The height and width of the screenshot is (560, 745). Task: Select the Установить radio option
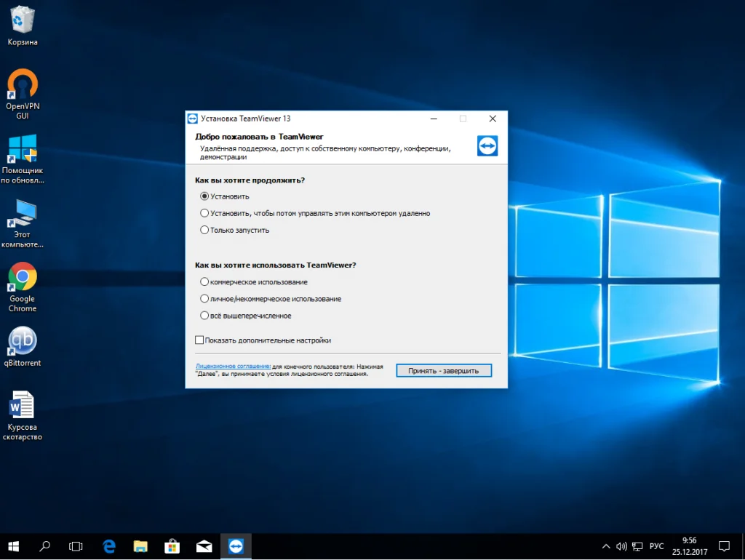(204, 196)
